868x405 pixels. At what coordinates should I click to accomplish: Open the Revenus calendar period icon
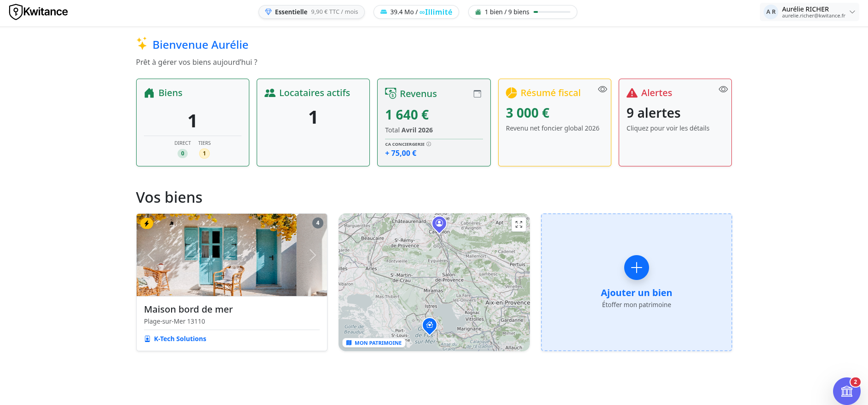pyautogui.click(x=477, y=94)
